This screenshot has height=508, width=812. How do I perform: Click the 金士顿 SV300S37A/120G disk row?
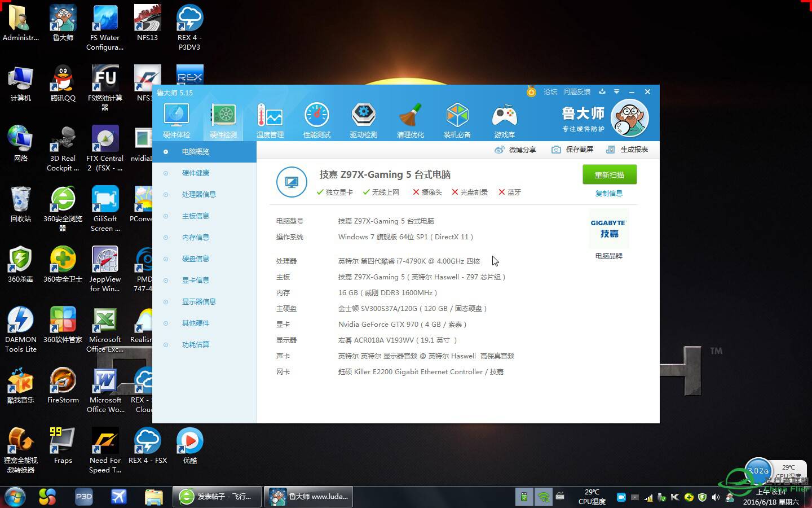412,308
